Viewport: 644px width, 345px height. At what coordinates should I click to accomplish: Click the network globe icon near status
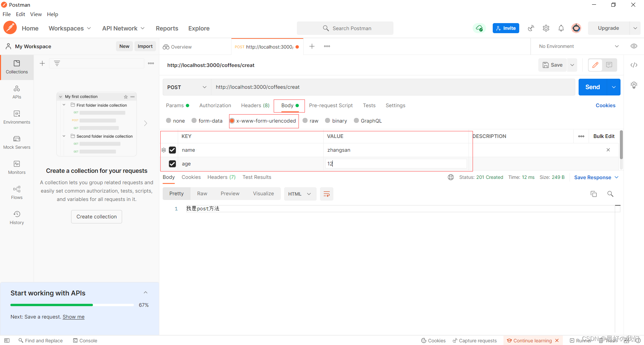coord(451,177)
